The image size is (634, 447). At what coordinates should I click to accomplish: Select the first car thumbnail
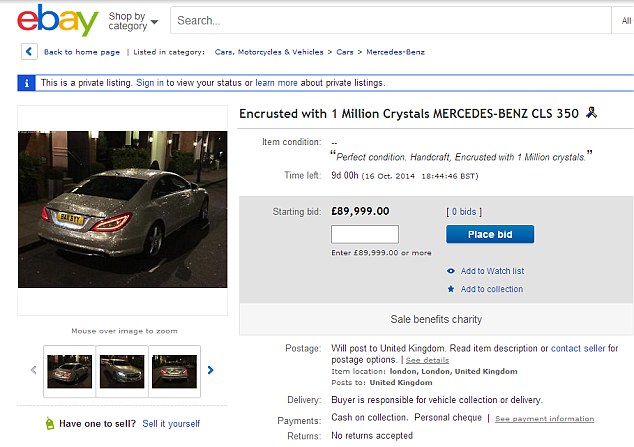click(70, 371)
